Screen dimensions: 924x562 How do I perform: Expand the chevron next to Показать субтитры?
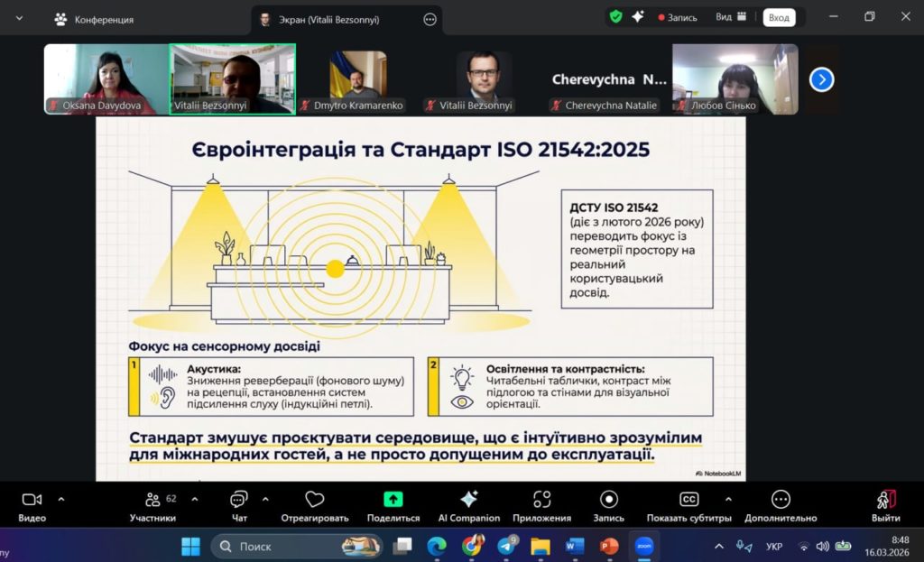click(x=728, y=499)
